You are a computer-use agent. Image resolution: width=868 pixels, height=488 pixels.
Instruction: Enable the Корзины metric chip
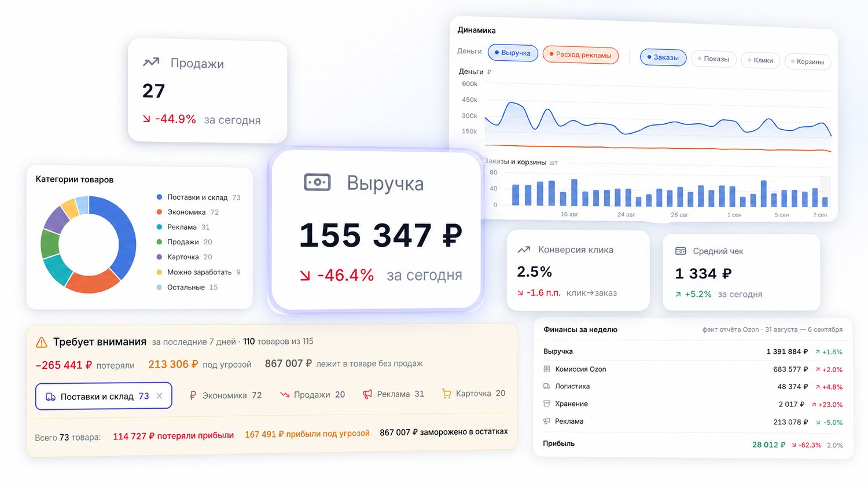point(807,61)
